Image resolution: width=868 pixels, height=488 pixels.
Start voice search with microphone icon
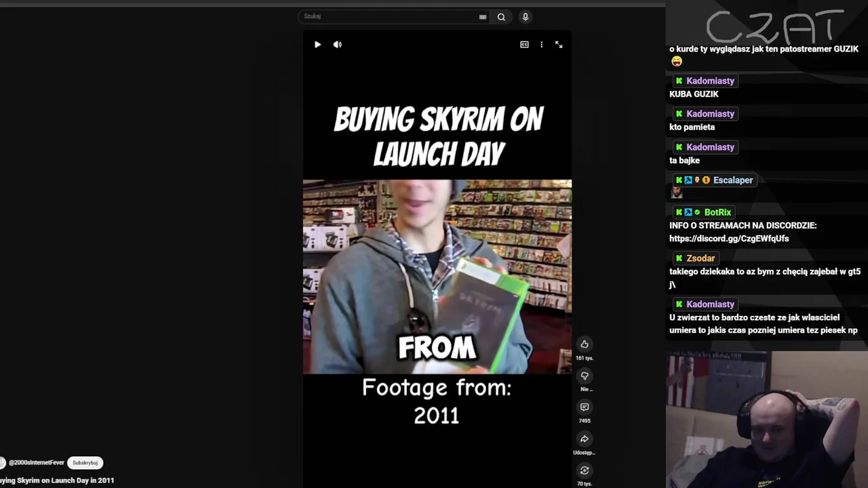[525, 17]
